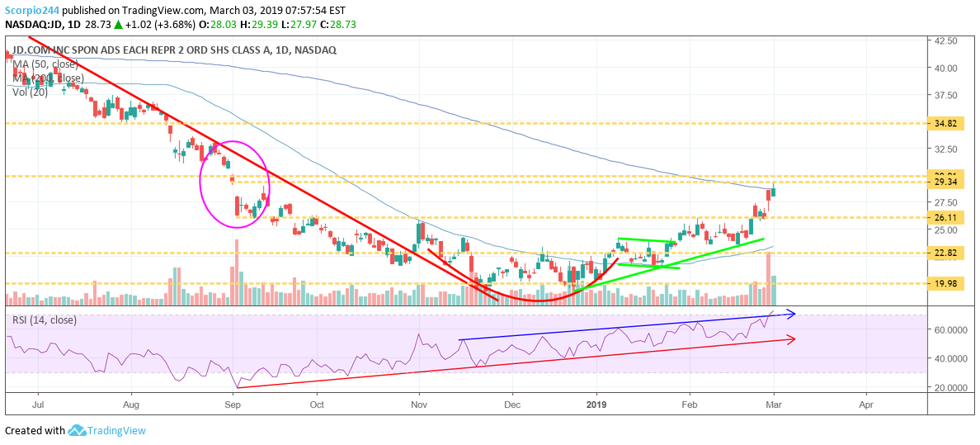Click the 25.00 price axis value
Viewport: 980px width, 445px height.
[x=945, y=230]
